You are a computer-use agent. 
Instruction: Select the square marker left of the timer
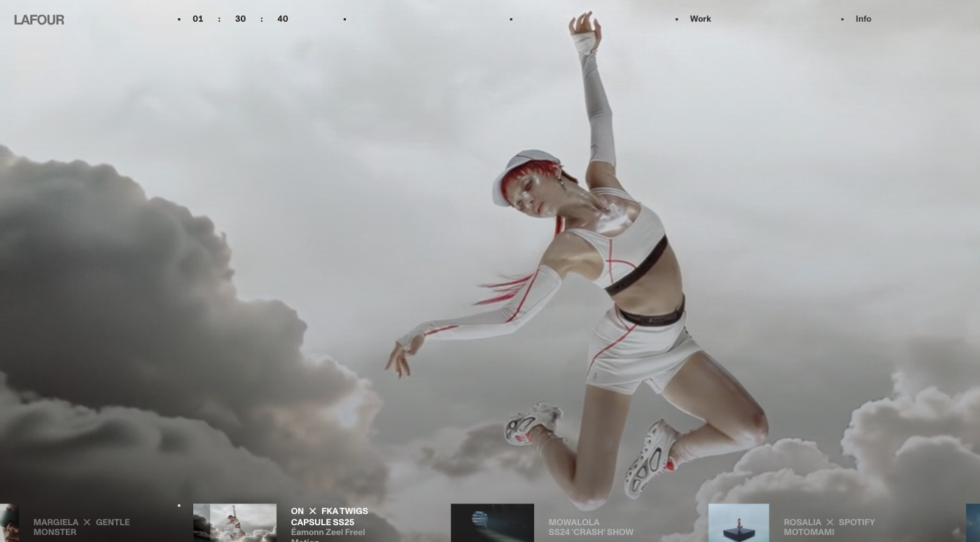click(178, 19)
